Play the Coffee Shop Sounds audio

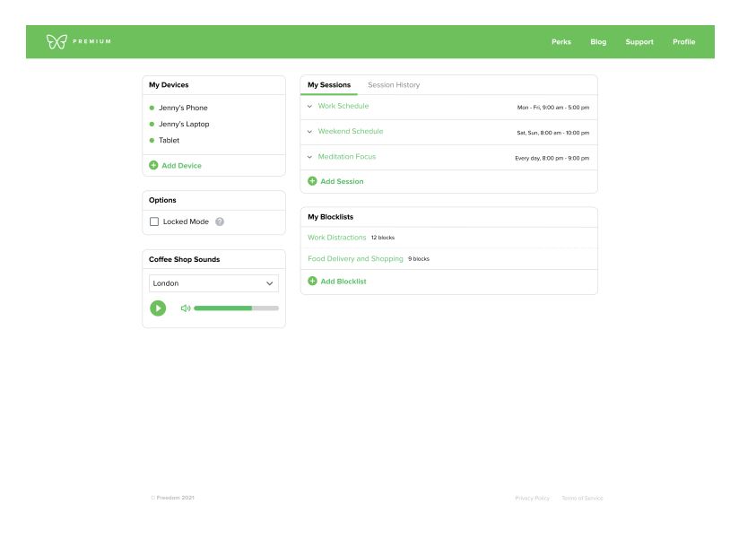tap(158, 308)
